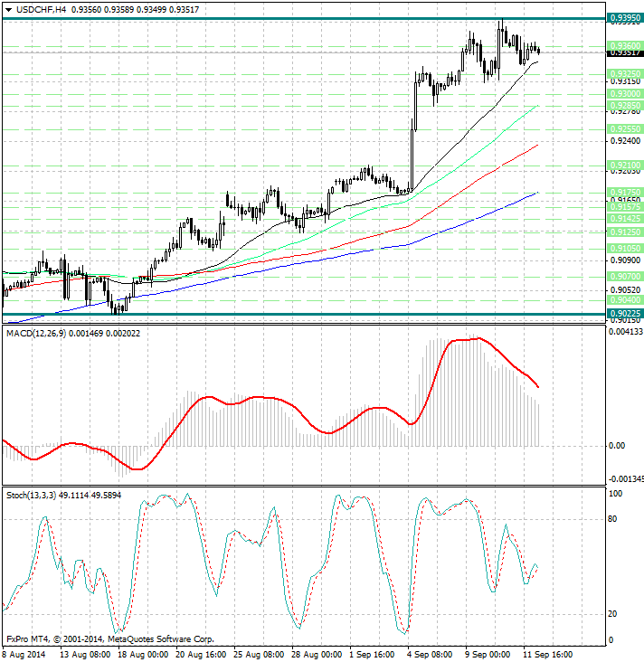Click the 11 Sep 16:00 time label
Image resolution: width=644 pixels, height=662 pixels.
(x=548, y=655)
